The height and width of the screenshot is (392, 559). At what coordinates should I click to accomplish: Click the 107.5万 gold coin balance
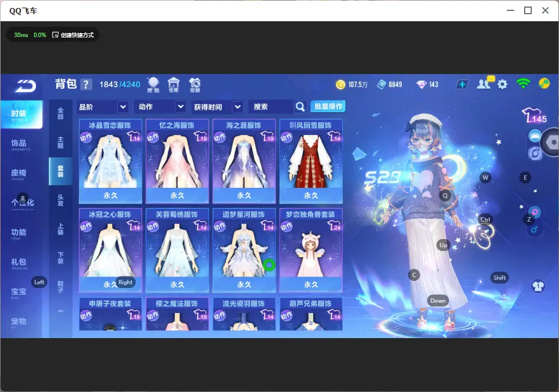[358, 84]
